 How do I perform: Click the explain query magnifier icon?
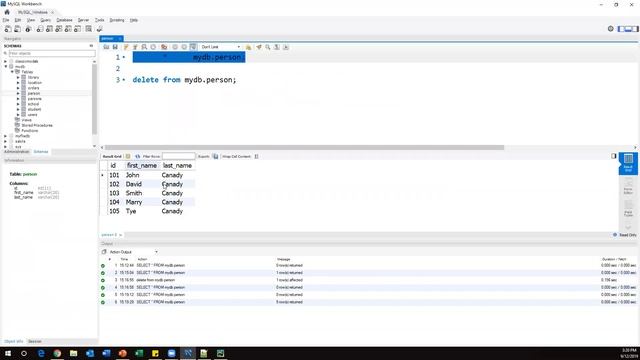click(144, 47)
